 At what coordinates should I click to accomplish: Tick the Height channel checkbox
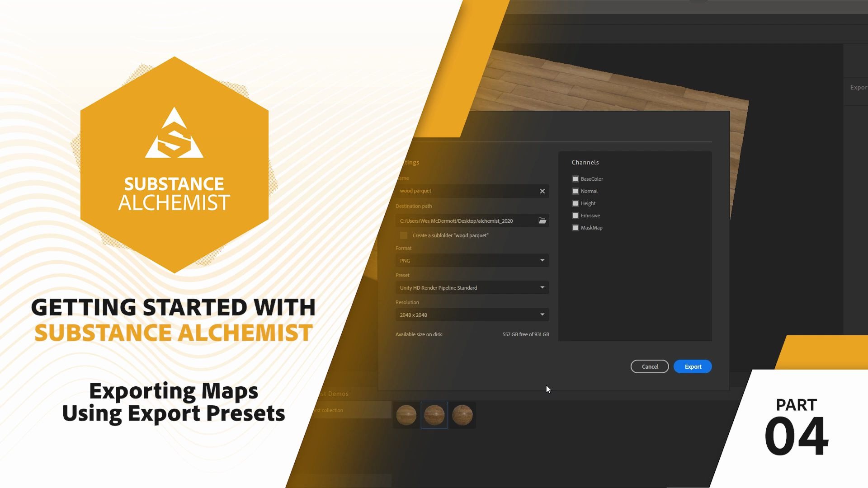tap(575, 203)
